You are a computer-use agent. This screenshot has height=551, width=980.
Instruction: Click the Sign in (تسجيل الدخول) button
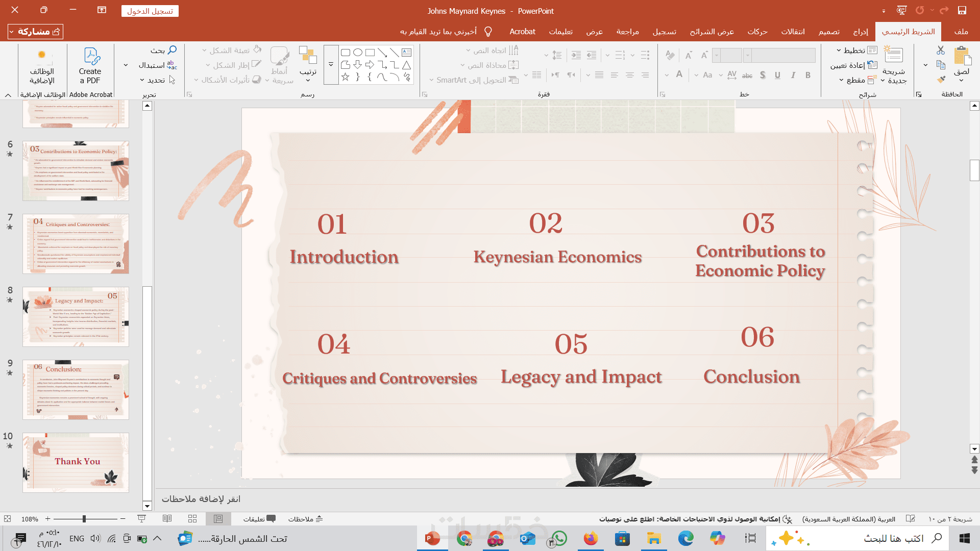point(150,11)
